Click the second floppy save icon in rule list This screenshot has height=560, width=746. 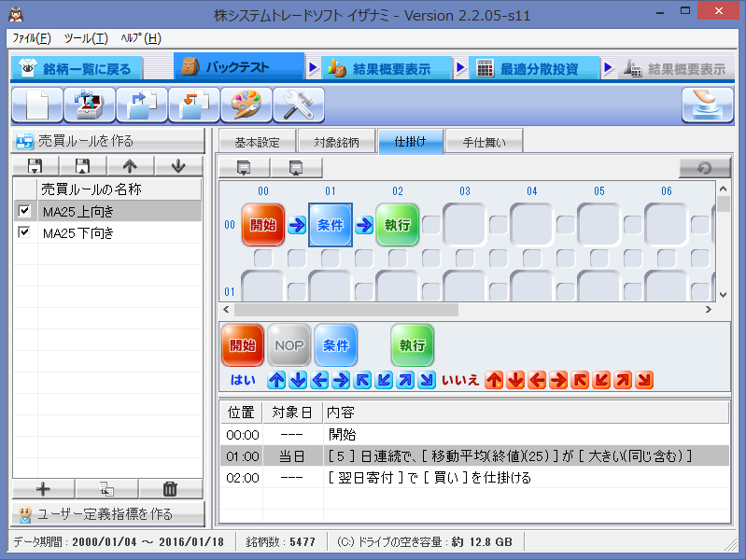point(83,166)
